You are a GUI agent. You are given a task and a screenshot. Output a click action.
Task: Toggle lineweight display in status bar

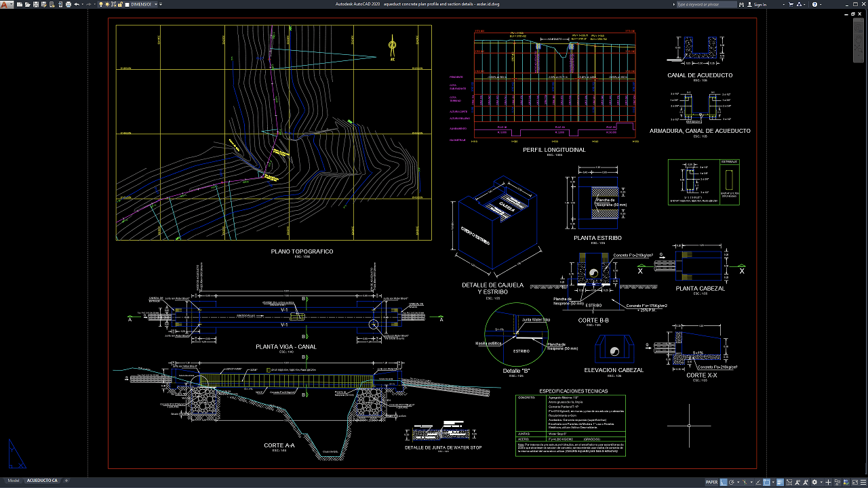point(780,483)
